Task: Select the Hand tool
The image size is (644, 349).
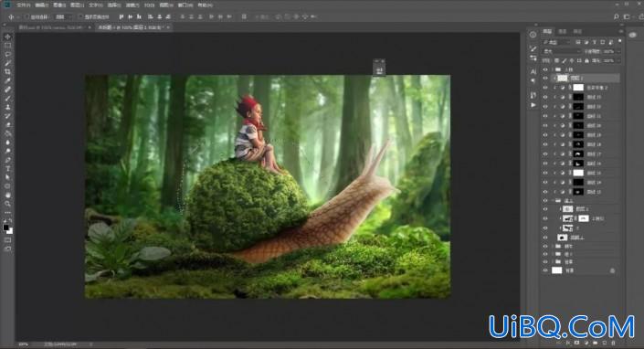Action: click(8, 195)
